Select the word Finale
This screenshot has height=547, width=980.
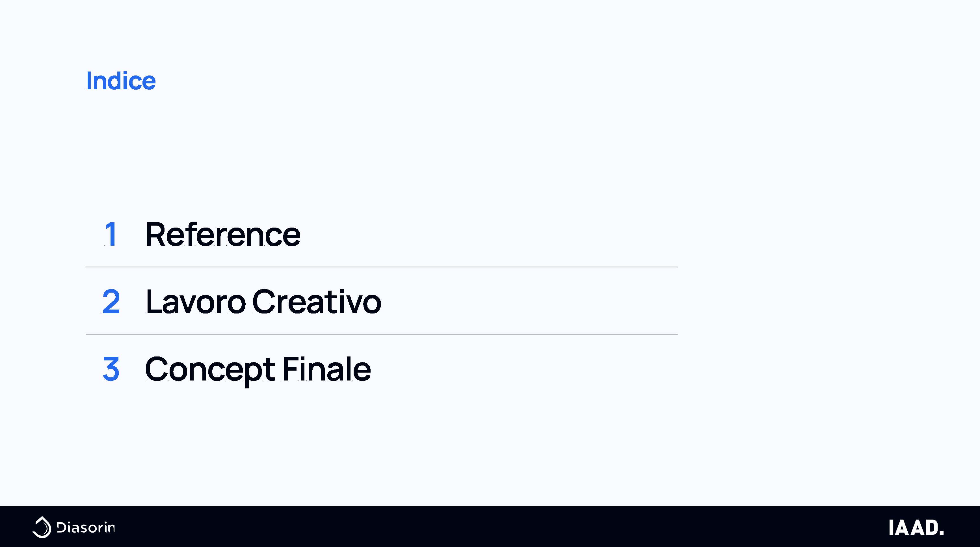tap(327, 369)
